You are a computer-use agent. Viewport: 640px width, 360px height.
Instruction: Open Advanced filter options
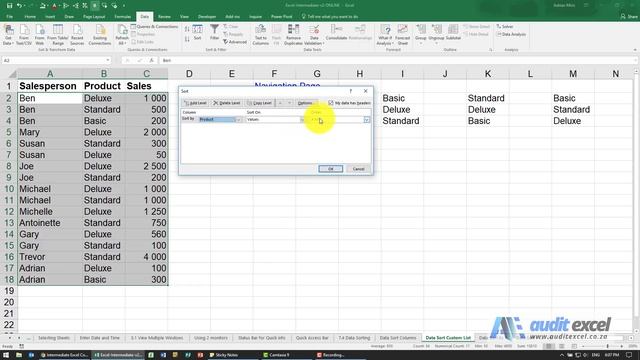tap(235, 42)
